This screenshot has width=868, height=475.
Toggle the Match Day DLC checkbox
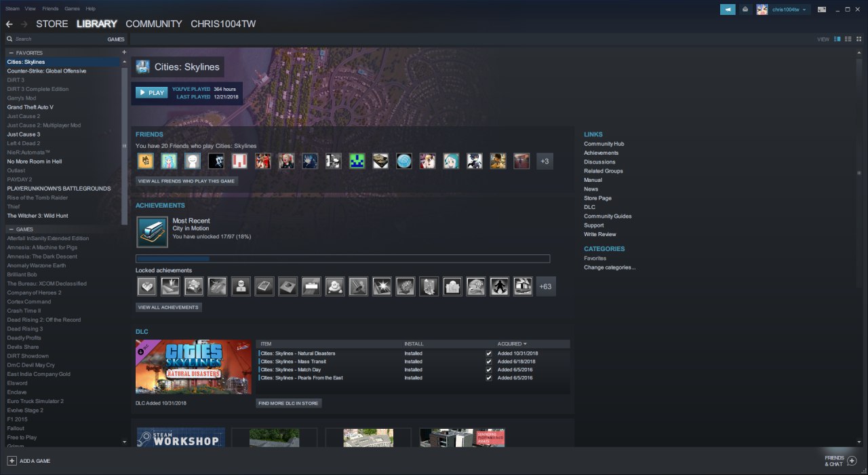coord(489,370)
